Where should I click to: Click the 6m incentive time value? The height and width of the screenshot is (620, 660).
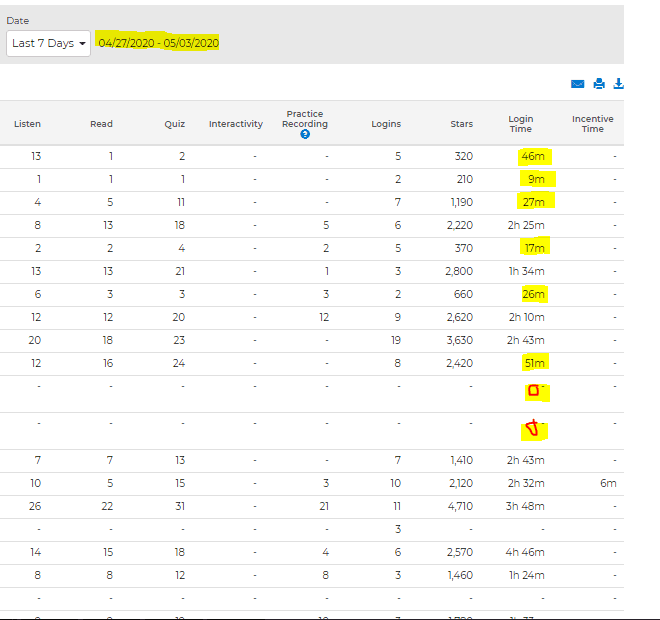[608, 483]
